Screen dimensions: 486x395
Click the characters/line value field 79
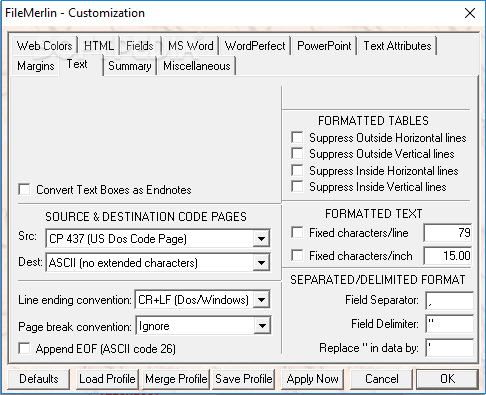448,232
